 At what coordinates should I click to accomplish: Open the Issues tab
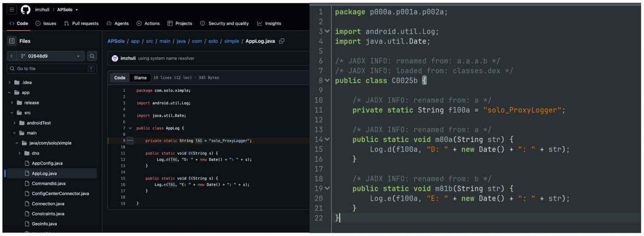tap(46, 24)
